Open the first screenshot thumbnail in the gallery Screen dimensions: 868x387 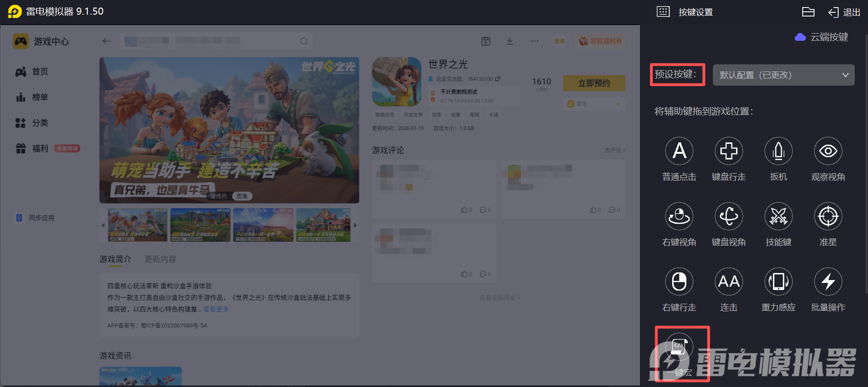click(x=138, y=225)
